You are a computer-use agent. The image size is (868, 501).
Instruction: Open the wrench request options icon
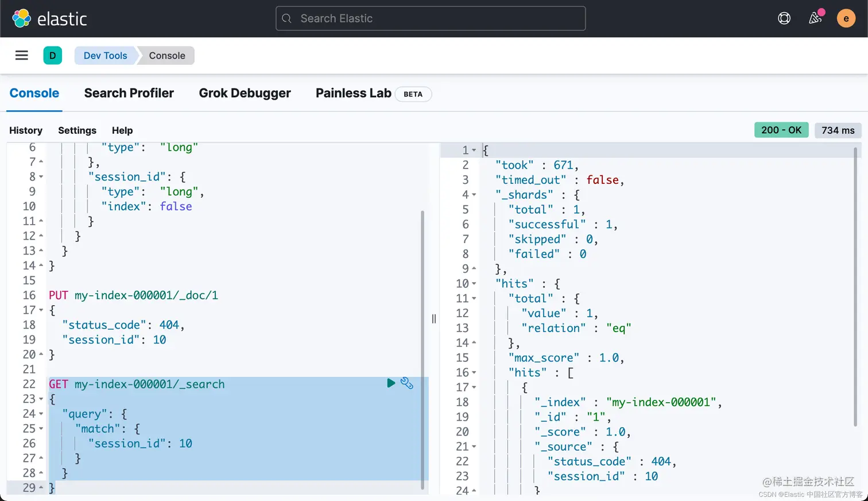[407, 383]
